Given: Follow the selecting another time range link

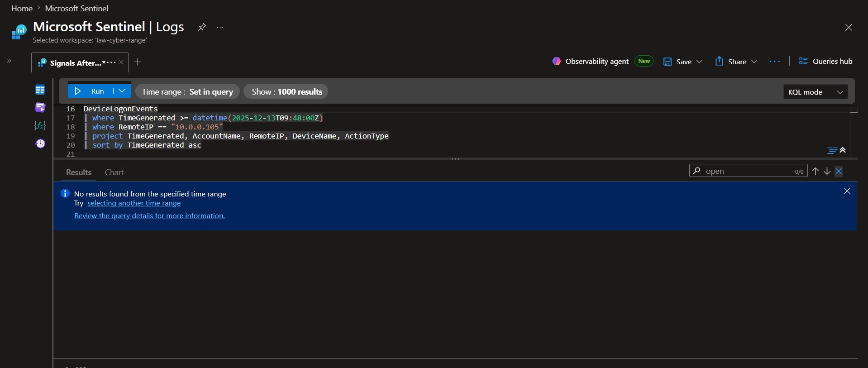Looking at the screenshot, I should [134, 203].
